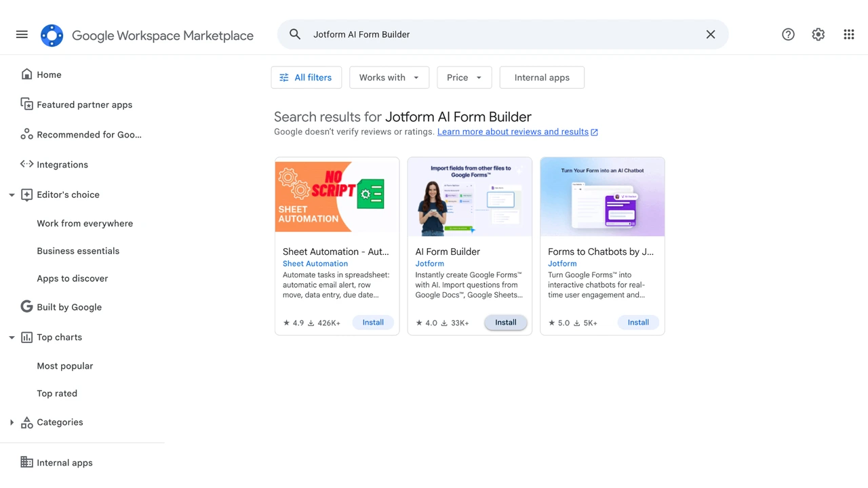
Task: Install AI Form Builder app
Action: [x=505, y=323]
